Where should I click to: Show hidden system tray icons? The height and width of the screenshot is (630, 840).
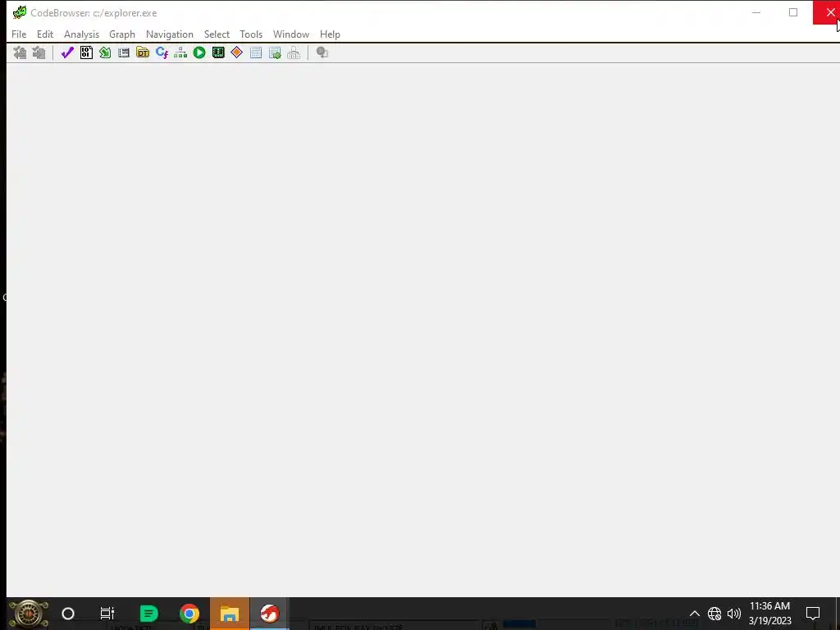[694, 614]
